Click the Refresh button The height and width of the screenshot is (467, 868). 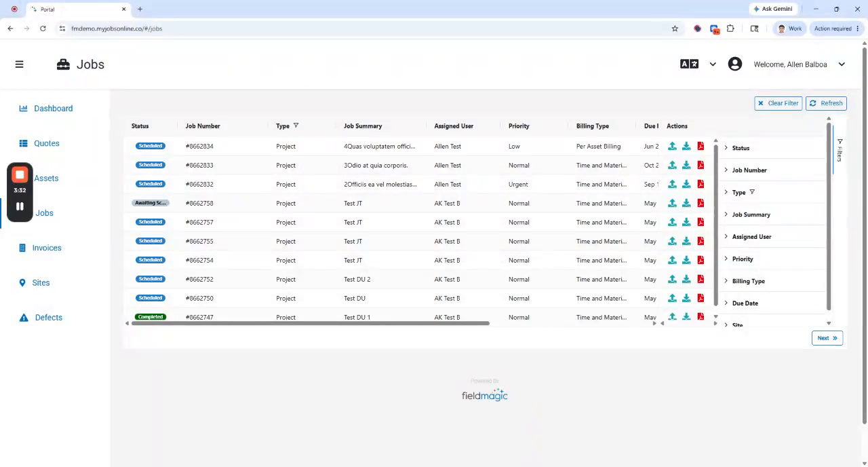click(826, 103)
